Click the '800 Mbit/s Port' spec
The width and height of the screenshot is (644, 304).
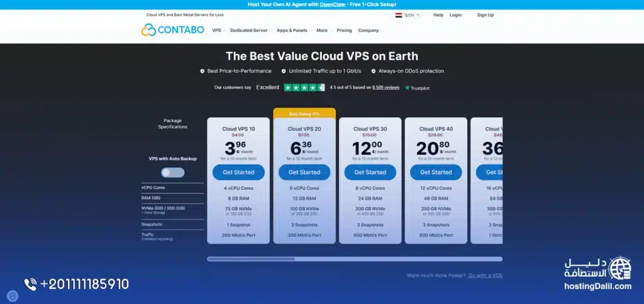point(436,236)
